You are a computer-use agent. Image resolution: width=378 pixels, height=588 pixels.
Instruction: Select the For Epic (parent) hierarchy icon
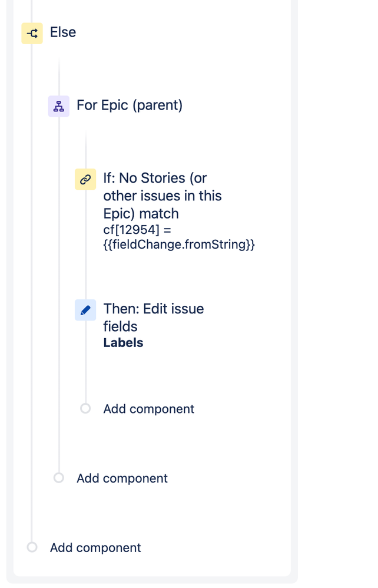58,105
